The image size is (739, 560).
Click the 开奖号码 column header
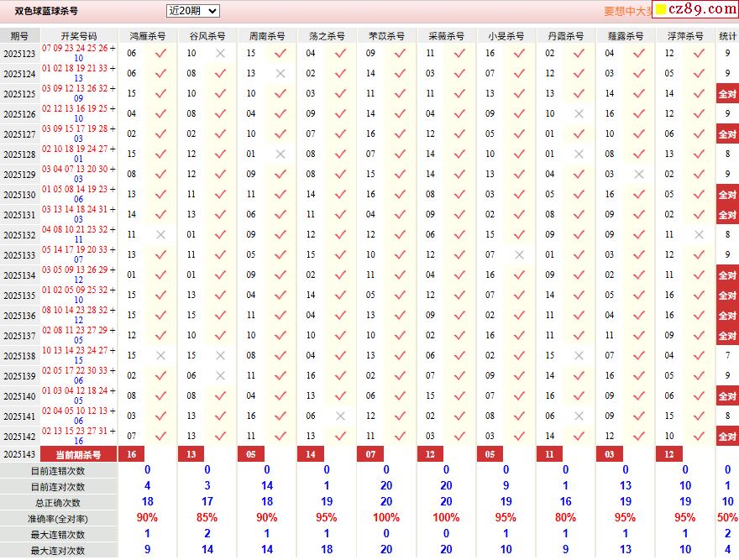click(x=79, y=36)
